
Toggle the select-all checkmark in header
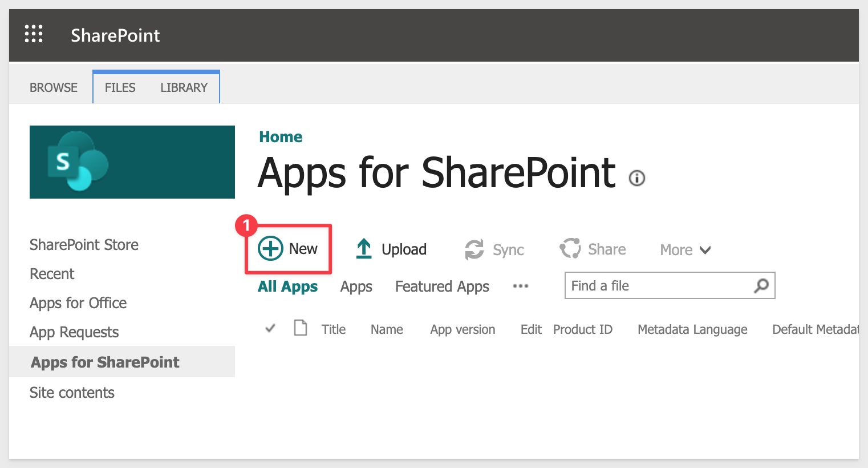point(270,328)
